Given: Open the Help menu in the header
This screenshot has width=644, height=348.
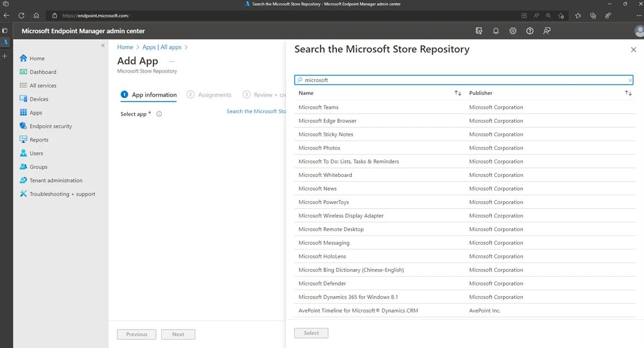Looking at the screenshot, I should click(x=529, y=31).
